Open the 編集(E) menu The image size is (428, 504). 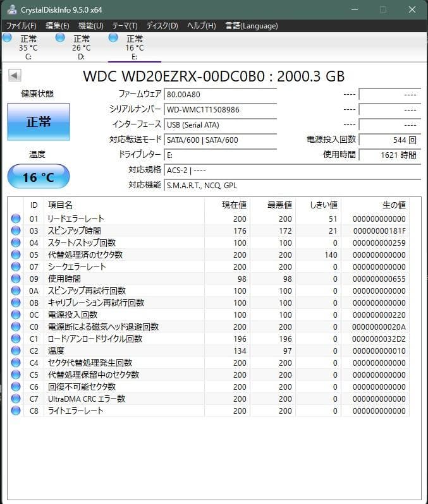tap(58, 26)
